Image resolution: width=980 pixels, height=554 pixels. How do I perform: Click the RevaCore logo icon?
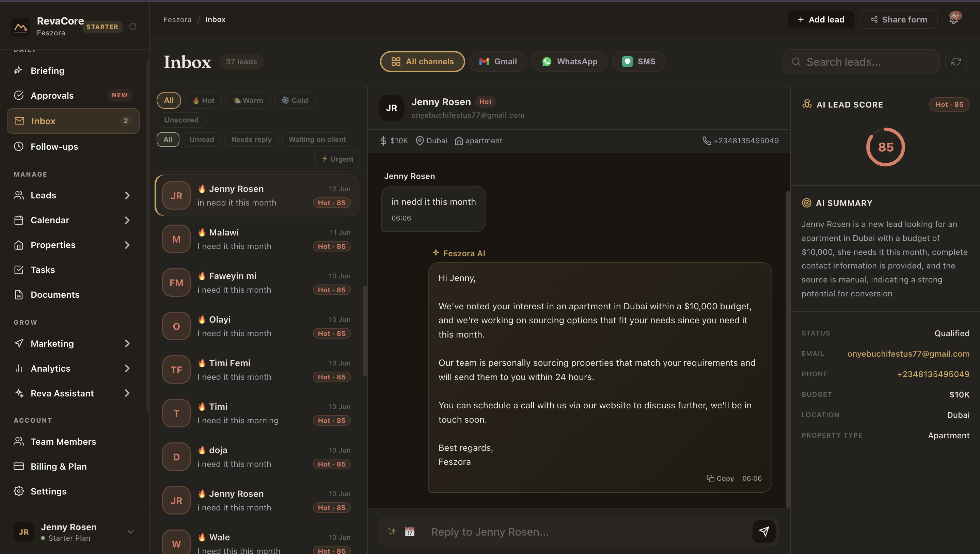tap(20, 27)
